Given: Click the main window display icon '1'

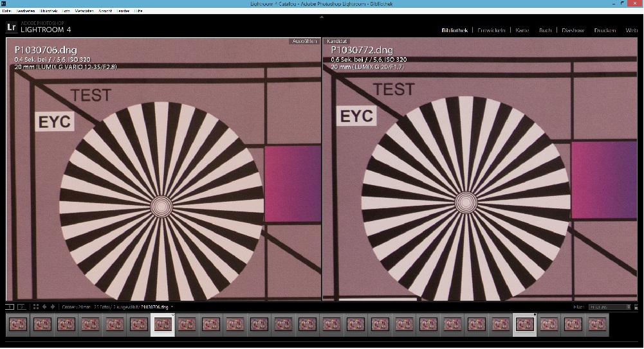Looking at the screenshot, I should click(x=10, y=307).
